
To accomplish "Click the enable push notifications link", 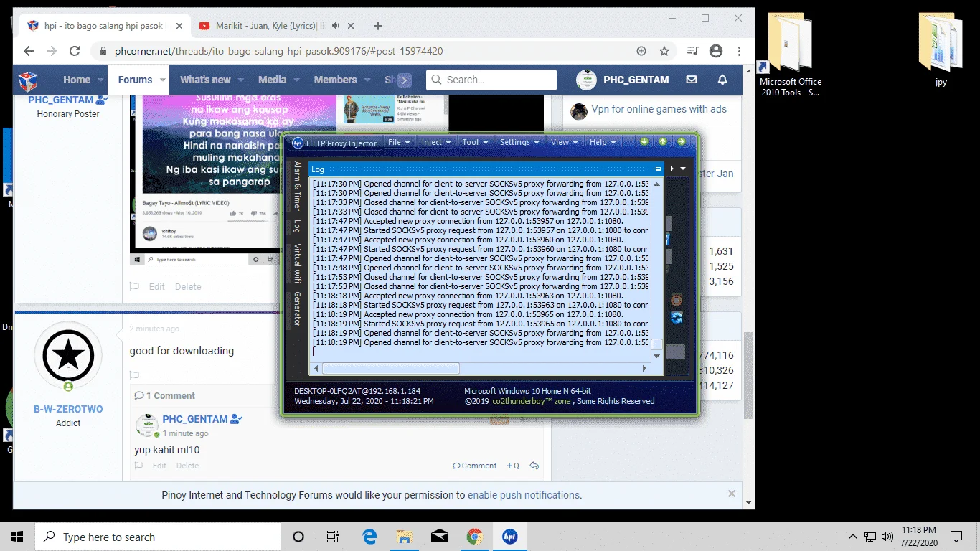I will (x=524, y=495).
